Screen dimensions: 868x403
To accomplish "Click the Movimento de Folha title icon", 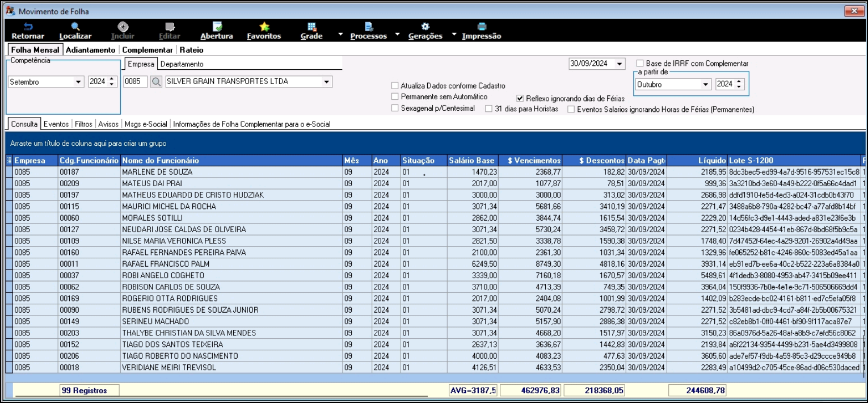I will (10, 11).
